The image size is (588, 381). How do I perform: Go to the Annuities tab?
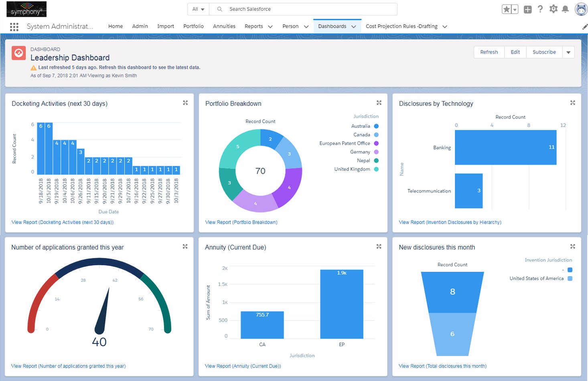pyautogui.click(x=224, y=26)
